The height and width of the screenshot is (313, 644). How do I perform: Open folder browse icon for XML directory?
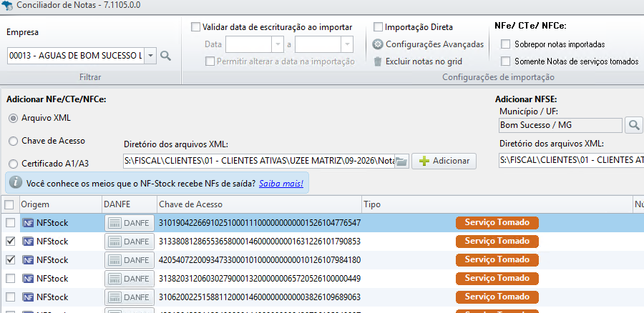click(401, 161)
